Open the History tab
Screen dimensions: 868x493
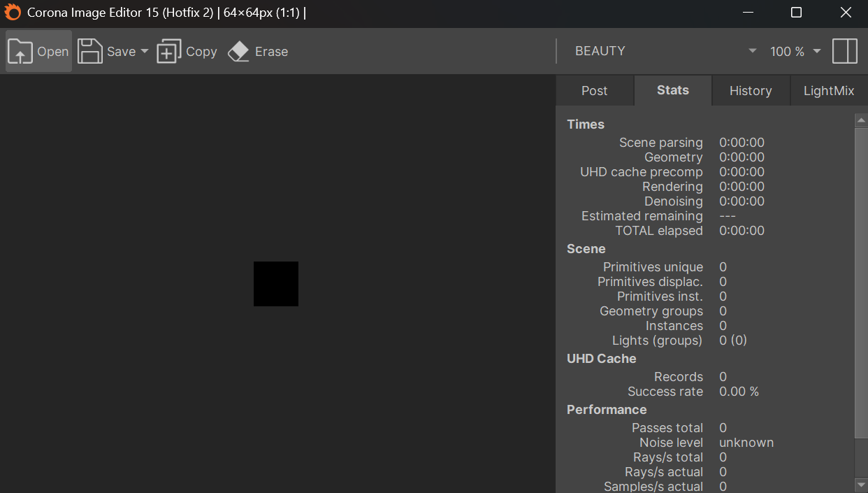click(x=751, y=91)
